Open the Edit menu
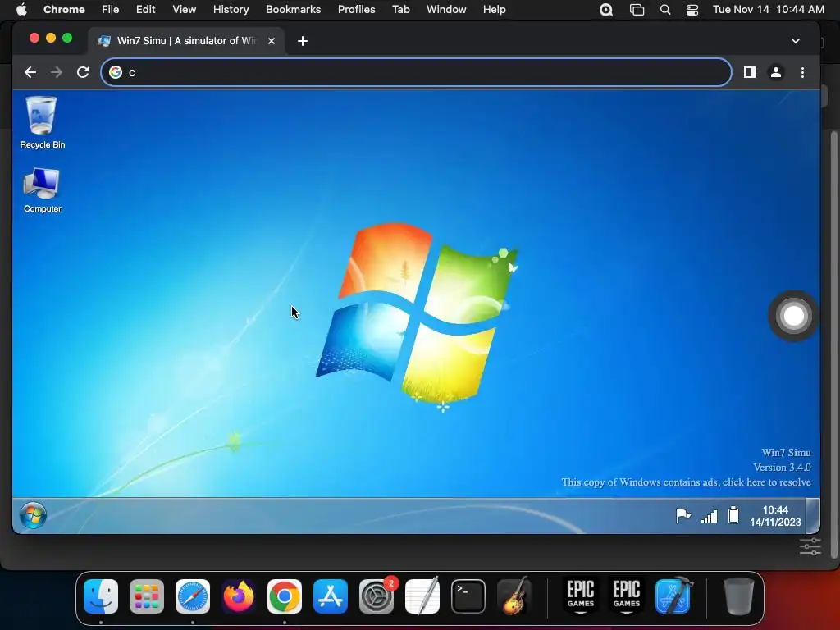The width and height of the screenshot is (840, 630). point(145,10)
